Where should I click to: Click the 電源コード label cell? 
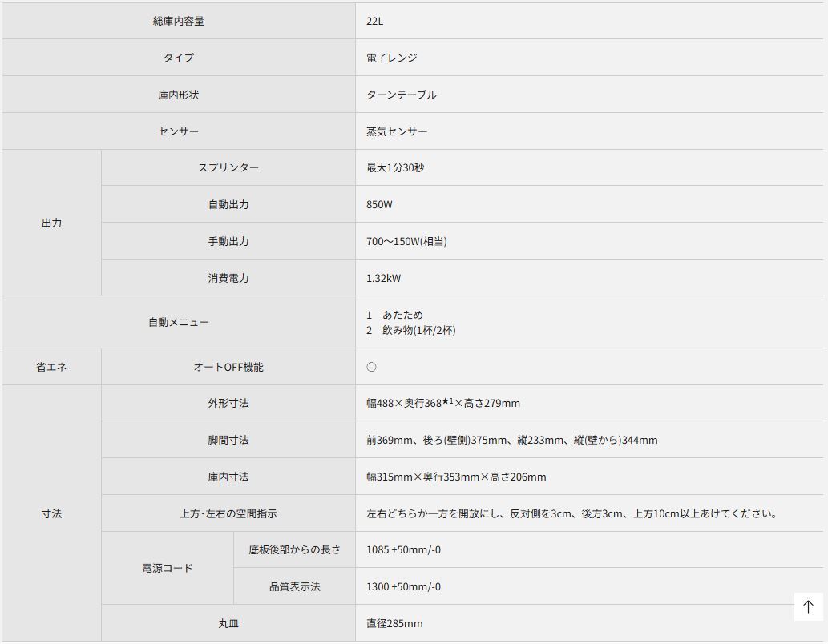pos(168,568)
